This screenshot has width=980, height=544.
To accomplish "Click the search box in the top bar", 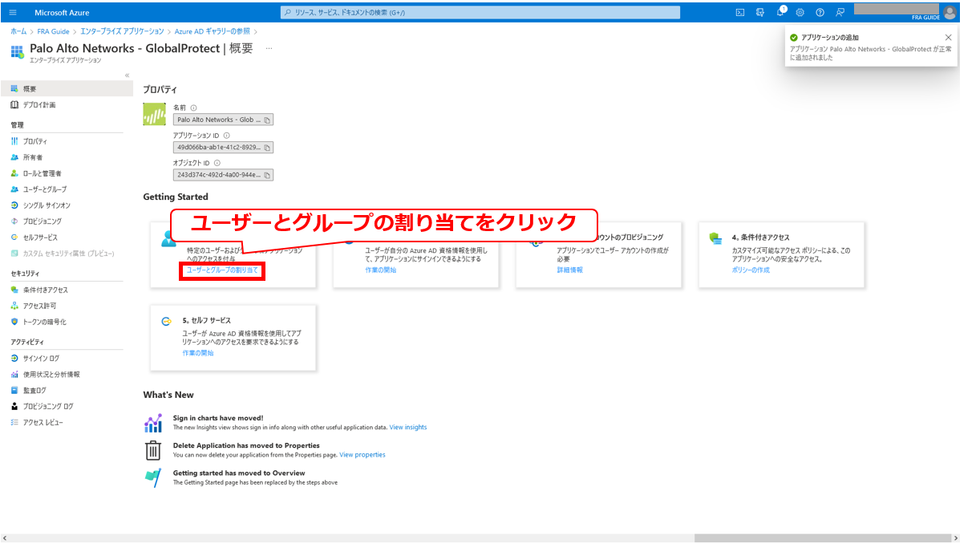I will click(x=481, y=12).
